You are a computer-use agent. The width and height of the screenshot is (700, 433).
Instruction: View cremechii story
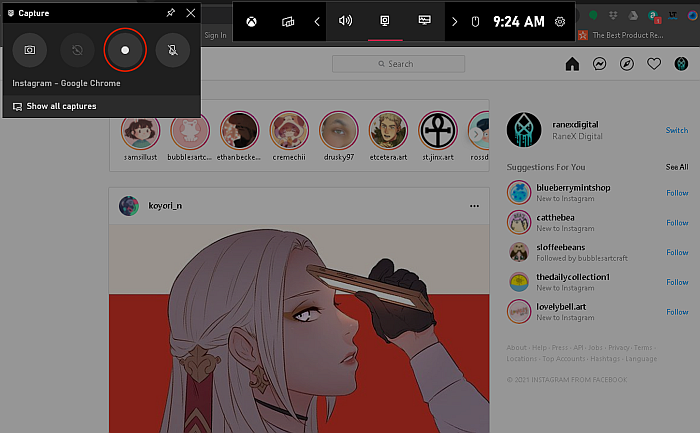(x=289, y=130)
